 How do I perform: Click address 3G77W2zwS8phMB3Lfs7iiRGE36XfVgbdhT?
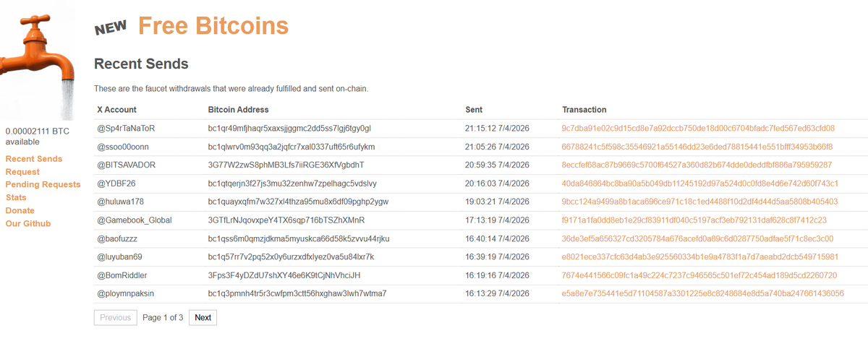point(286,165)
